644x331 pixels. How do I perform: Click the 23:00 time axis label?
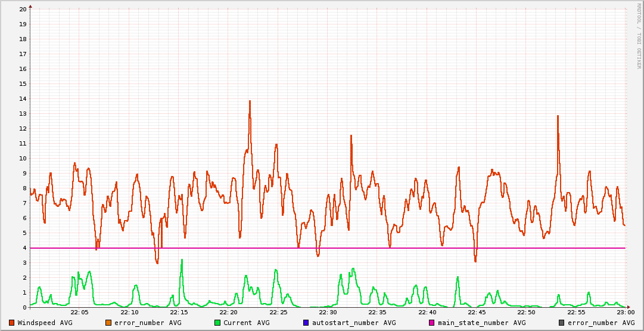coord(625,313)
